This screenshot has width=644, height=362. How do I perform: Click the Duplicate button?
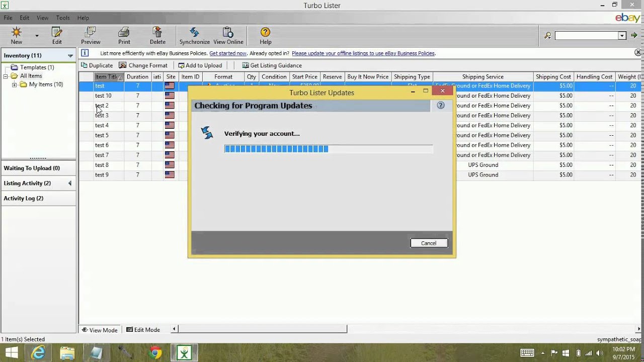pyautogui.click(x=97, y=65)
